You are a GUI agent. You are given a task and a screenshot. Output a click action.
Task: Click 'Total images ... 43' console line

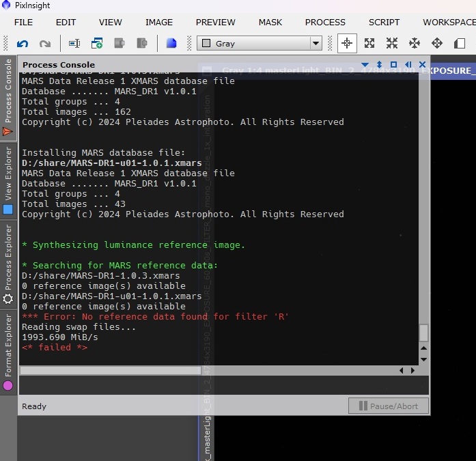[74, 204]
